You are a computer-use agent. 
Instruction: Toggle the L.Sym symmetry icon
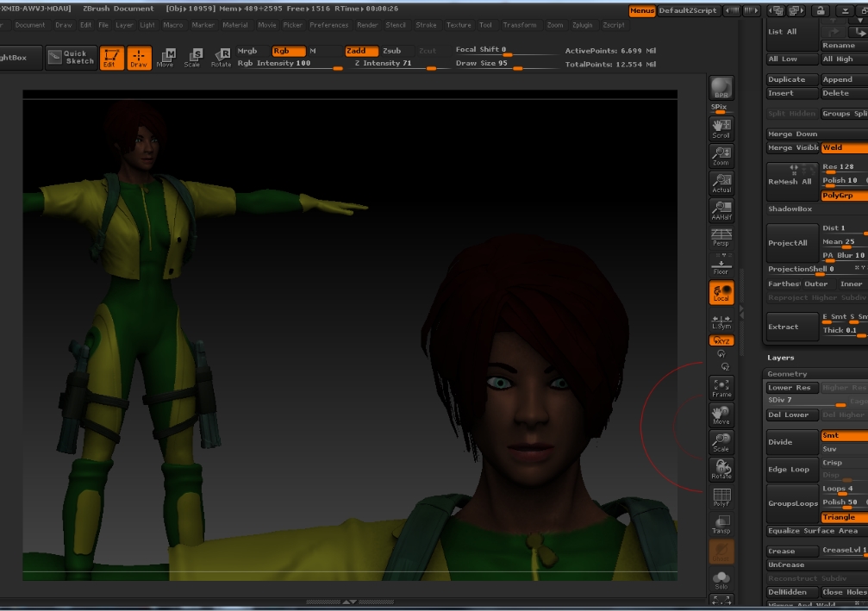click(x=721, y=321)
